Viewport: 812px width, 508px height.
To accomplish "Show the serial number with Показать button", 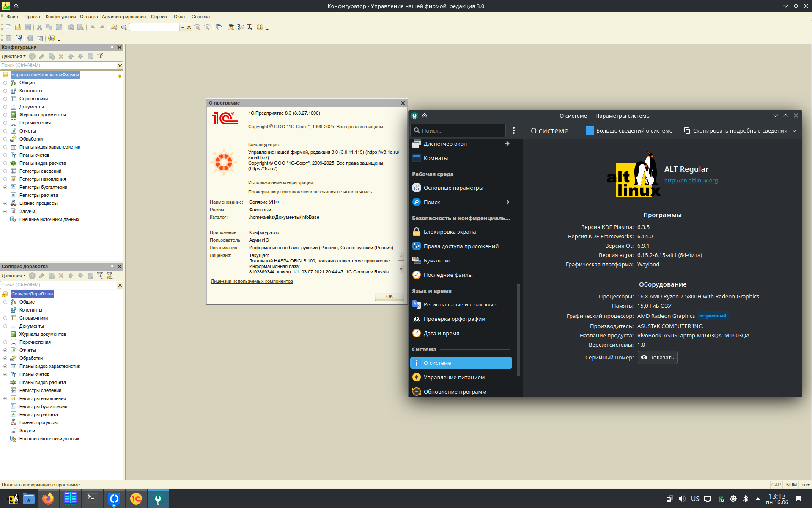I will point(657,357).
